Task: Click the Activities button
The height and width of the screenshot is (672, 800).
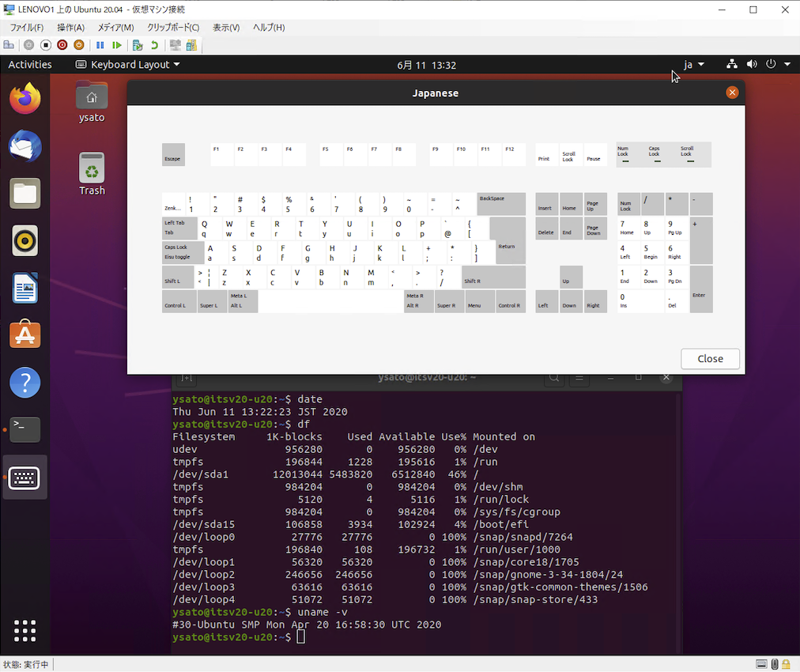Action: click(x=30, y=65)
